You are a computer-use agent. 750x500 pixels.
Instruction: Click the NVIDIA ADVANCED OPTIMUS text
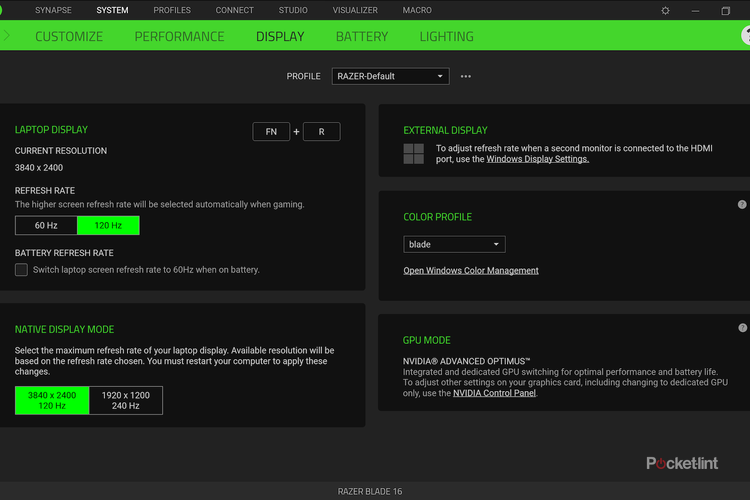pyautogui.click(x=466, y=361)
